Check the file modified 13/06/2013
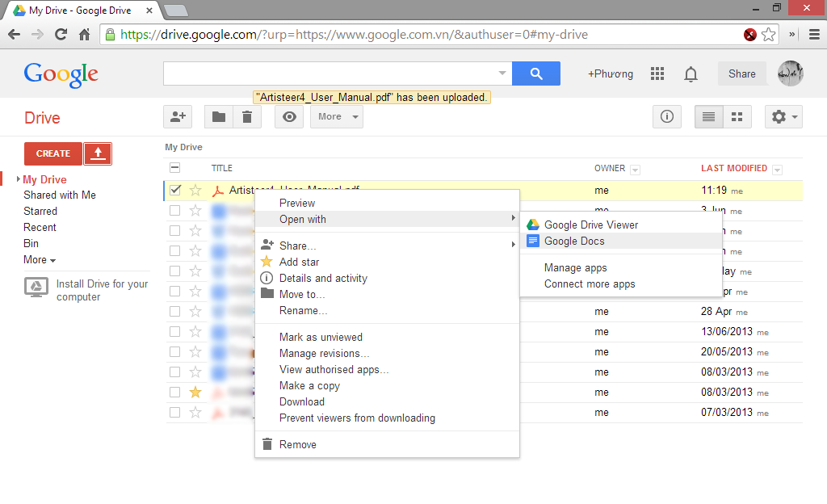Screen dimensions: 827x504 pyautogui.click(x=174, y=331)
